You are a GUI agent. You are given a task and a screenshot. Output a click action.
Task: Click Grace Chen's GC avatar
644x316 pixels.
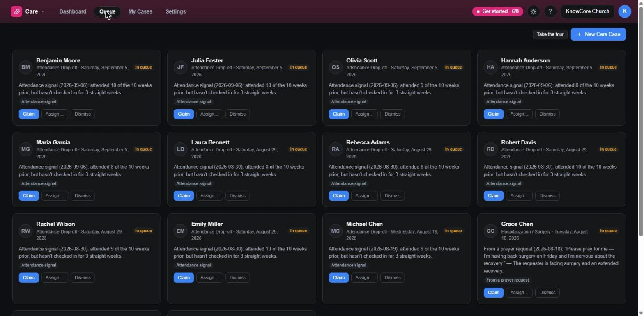(x=490, y=231)
